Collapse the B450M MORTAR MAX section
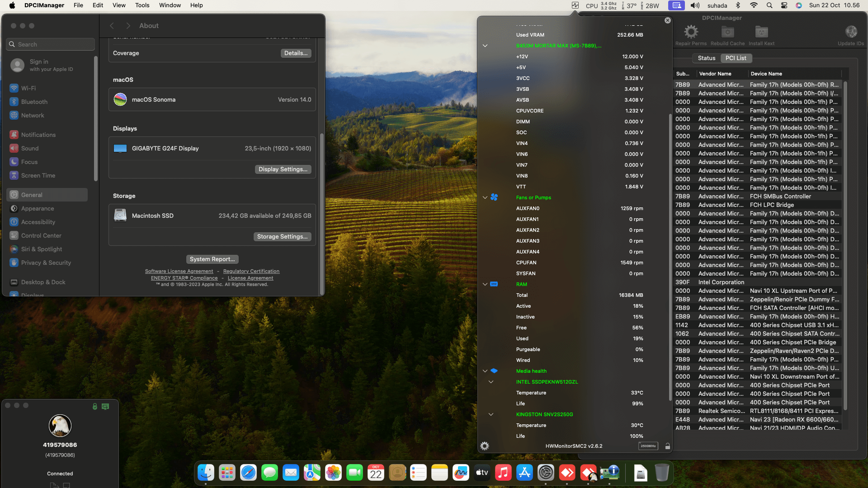The height and width of the screenshot is (488, 868). coord(485,46)
